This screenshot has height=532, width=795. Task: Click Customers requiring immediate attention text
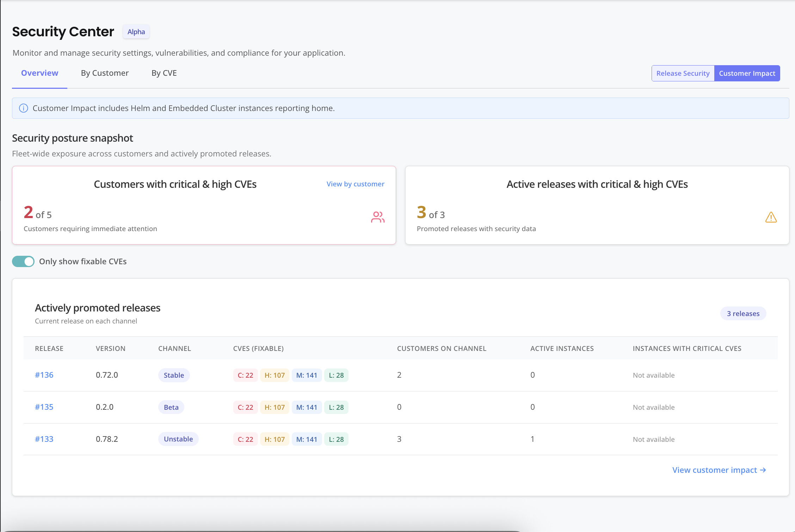point(90,229)
